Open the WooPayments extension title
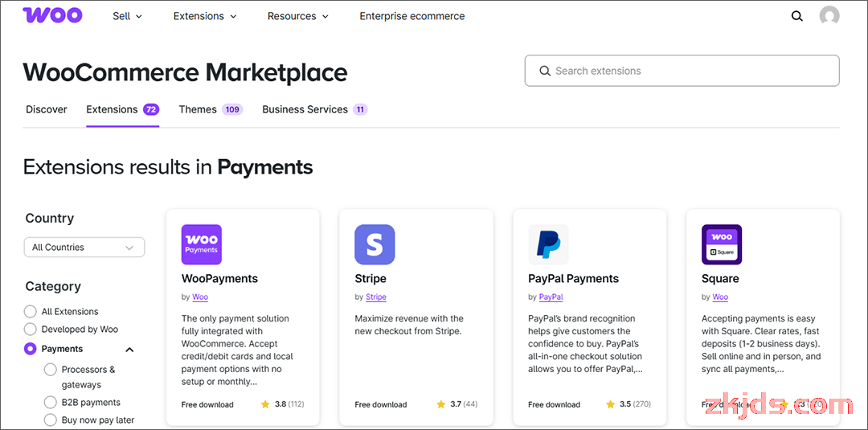 click(219, 278)
